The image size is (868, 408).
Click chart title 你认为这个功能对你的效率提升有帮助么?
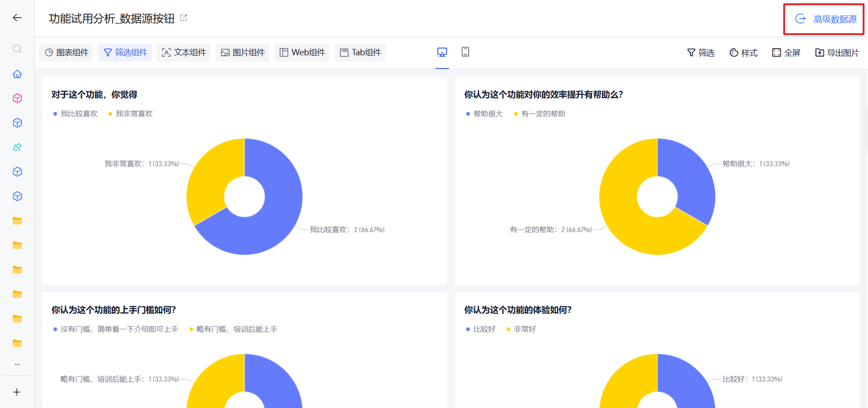tap(544, 95)
